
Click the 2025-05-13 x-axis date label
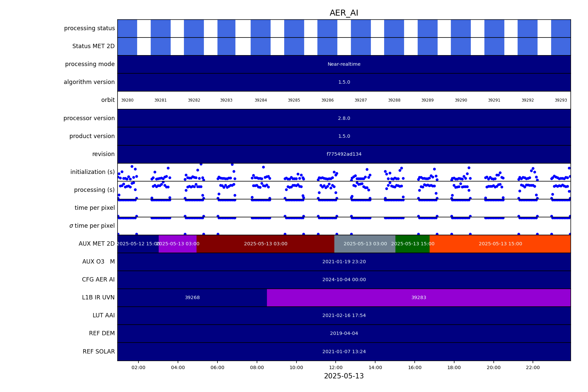pyautogui.click(x=344, y=376)
